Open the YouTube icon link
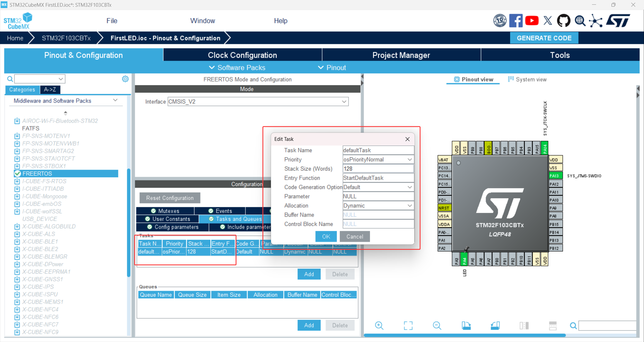This screenshot has width=644, height=342. [x=532, y=21]
